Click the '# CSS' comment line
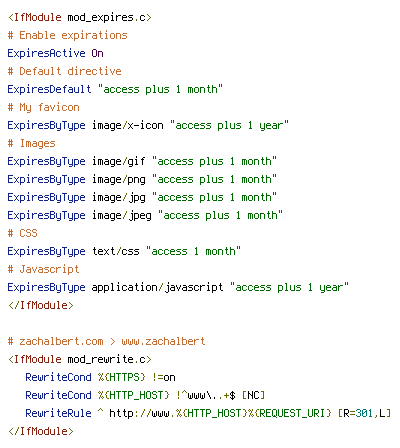This screenshot has height=448, width=400. [x=23, y=233]
